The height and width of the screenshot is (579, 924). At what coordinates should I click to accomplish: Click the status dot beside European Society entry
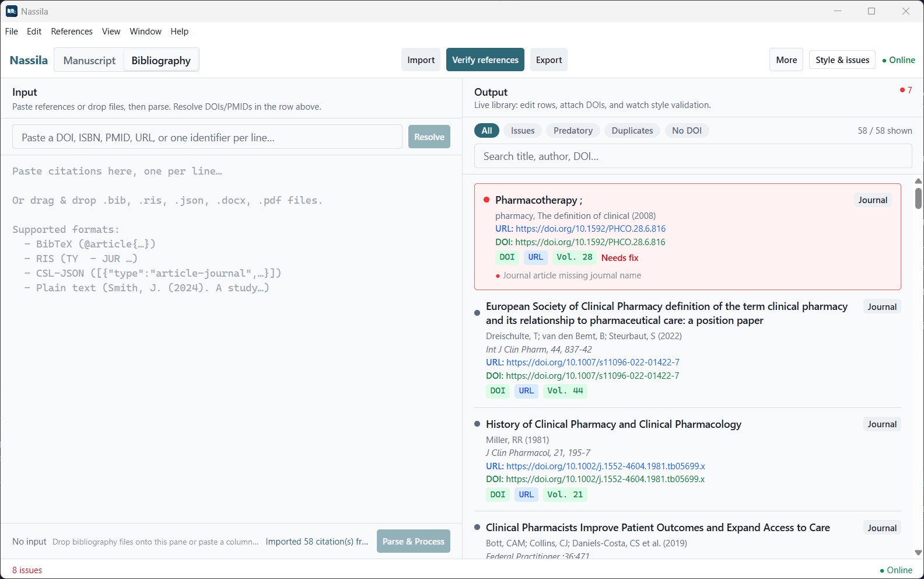pos(477,313)
